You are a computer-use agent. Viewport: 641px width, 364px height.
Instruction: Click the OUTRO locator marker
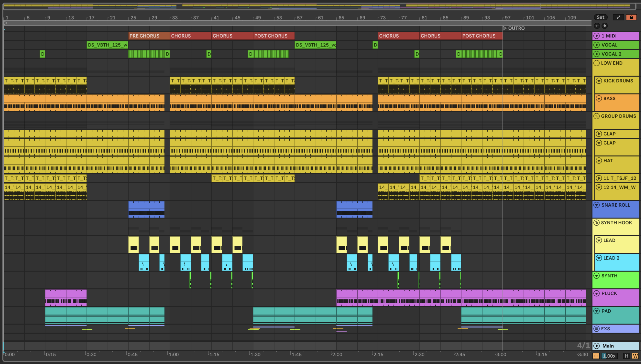click(505, 28)
